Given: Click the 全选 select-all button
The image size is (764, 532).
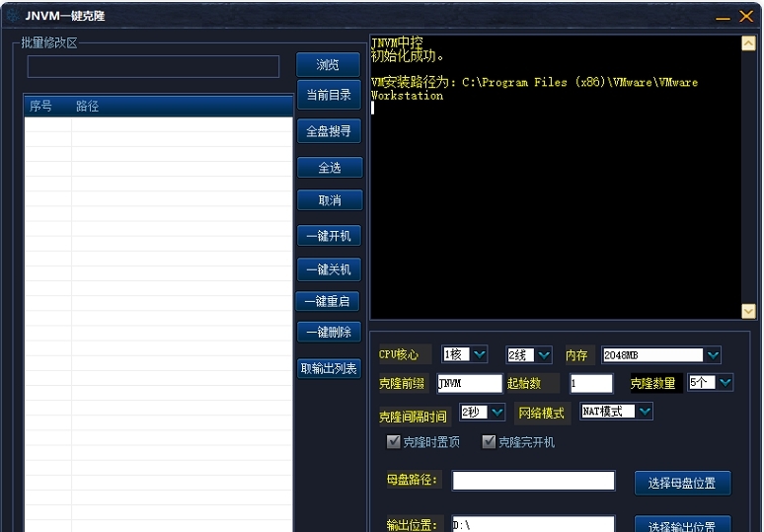Looking at the screenshot, I should pos(330,168).
